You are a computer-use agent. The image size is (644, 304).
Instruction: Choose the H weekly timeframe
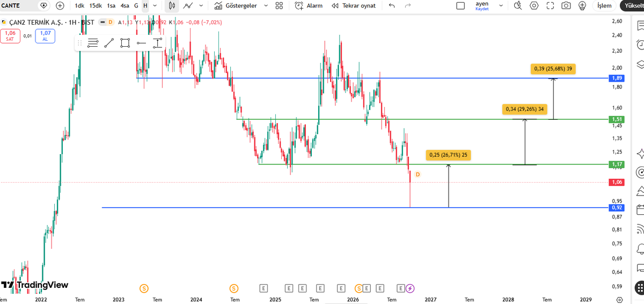point(145,5)
